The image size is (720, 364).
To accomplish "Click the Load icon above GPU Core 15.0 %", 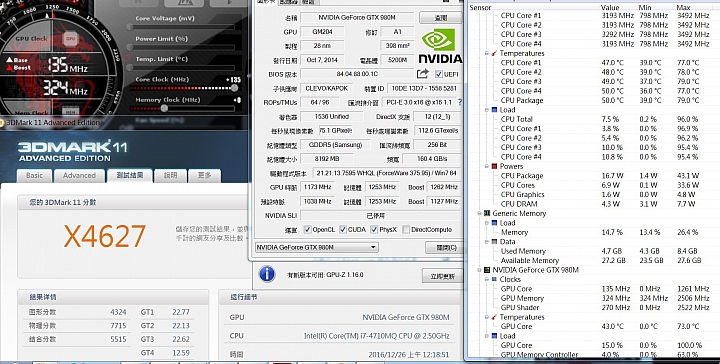I will pos(495,336).
